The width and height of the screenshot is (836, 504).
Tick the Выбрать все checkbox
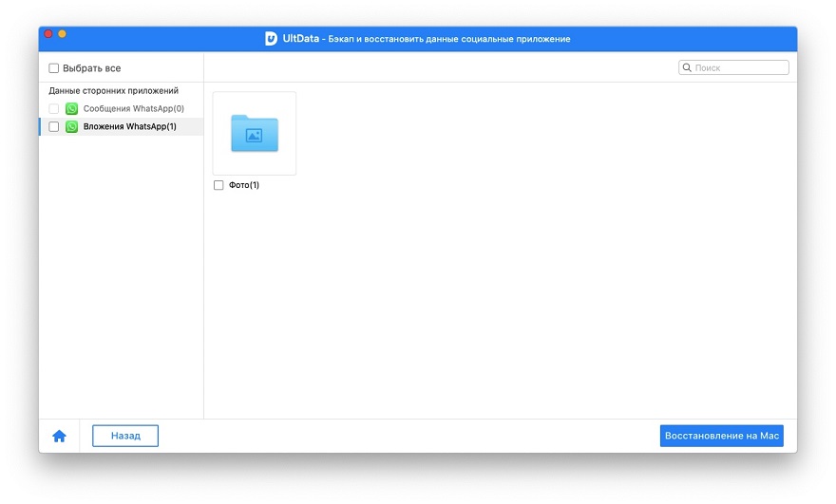point(54,68)
